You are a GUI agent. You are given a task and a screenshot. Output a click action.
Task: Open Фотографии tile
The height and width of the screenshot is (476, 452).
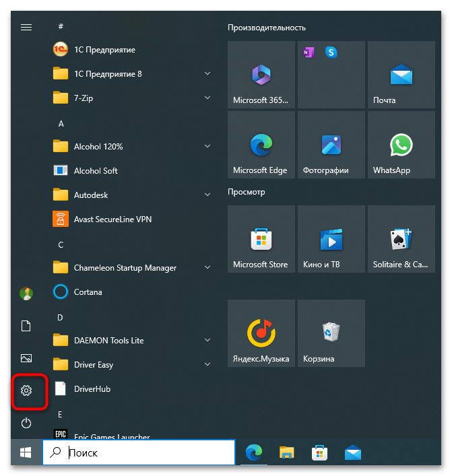(331, 145)
